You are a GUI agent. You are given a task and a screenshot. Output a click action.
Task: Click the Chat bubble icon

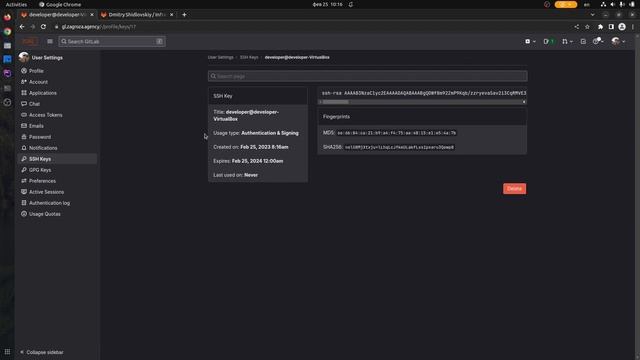[x=24, y=104]
